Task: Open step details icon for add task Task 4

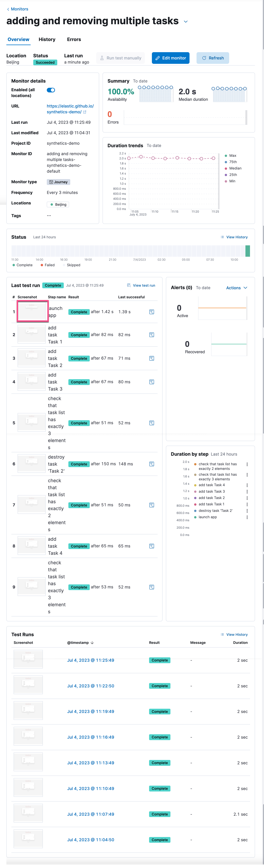Action: click(152, 546)
